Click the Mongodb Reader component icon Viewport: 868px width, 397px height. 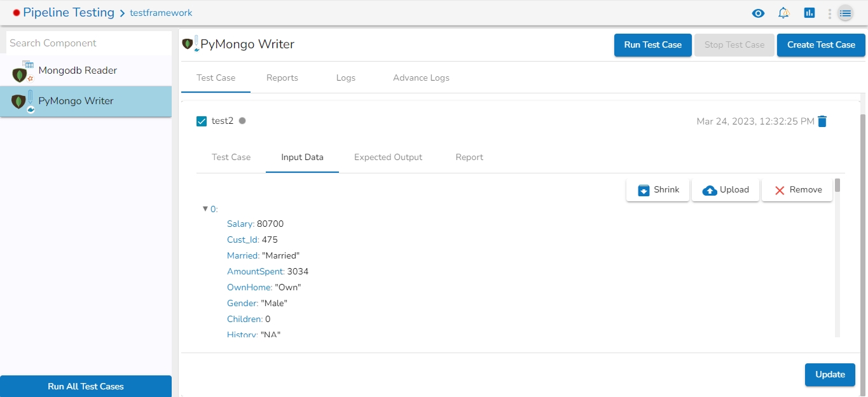(x=22, y=72)
